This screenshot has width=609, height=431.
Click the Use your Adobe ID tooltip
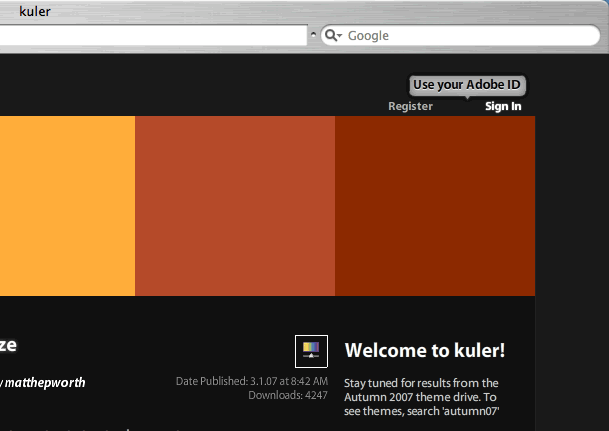coord(467,85)
